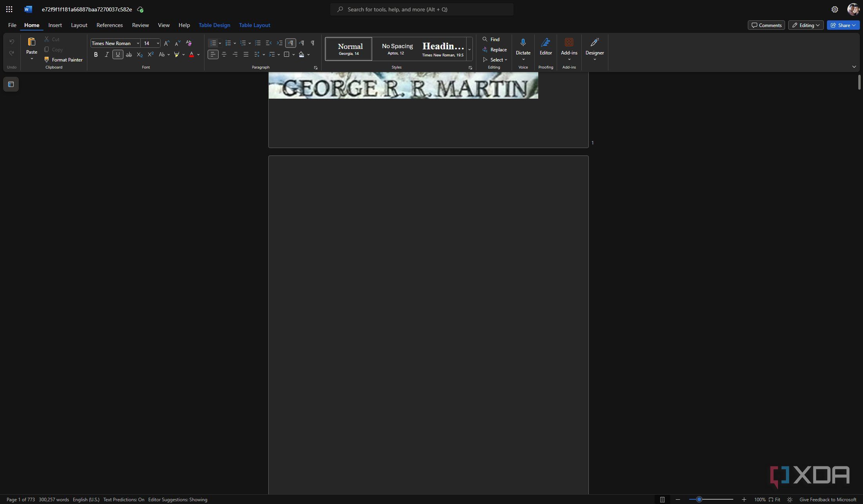Viewport: 863px width, 504px height.
Task: Adjust the zoom slider handle
Action: [x=699, y=499]
